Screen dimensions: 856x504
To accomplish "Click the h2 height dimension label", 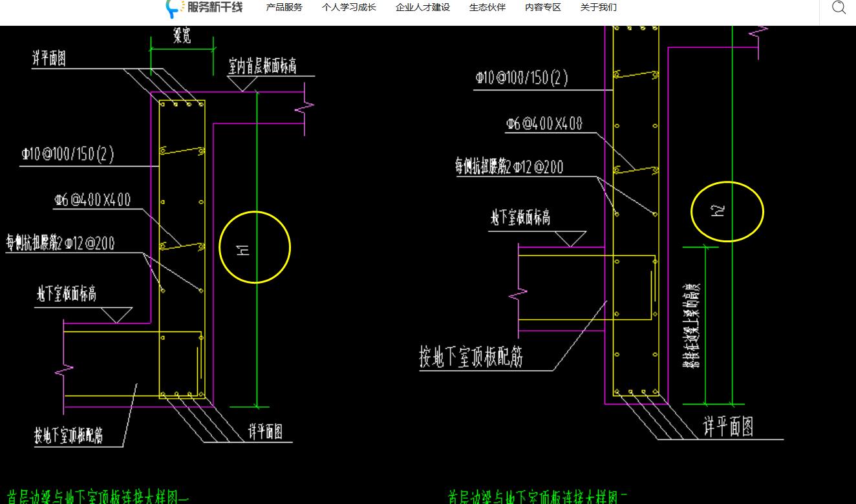I will point(718,211).
